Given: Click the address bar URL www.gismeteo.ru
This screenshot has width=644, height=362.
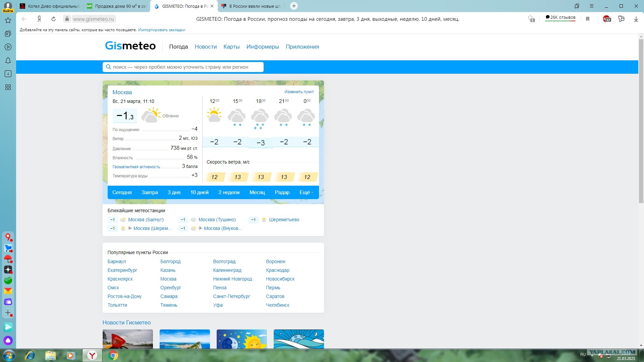Looking at the screenshot, I should tap(93, 19).
